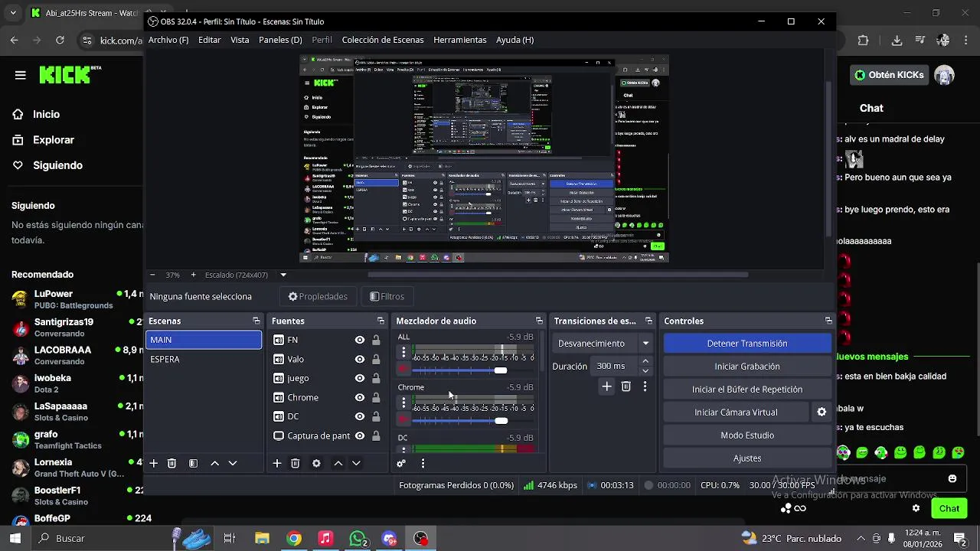Open virtual camera settings gear

click(x=822, y=412)
